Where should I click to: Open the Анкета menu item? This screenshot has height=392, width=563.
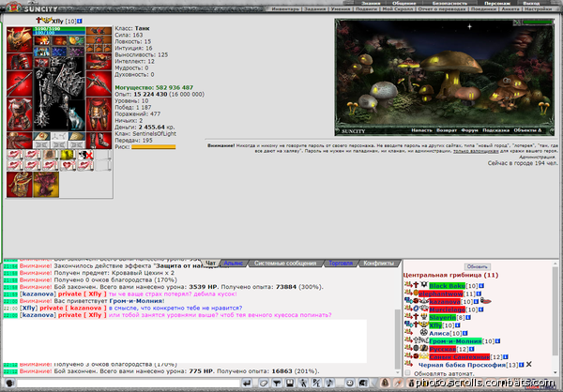point(510,9)
